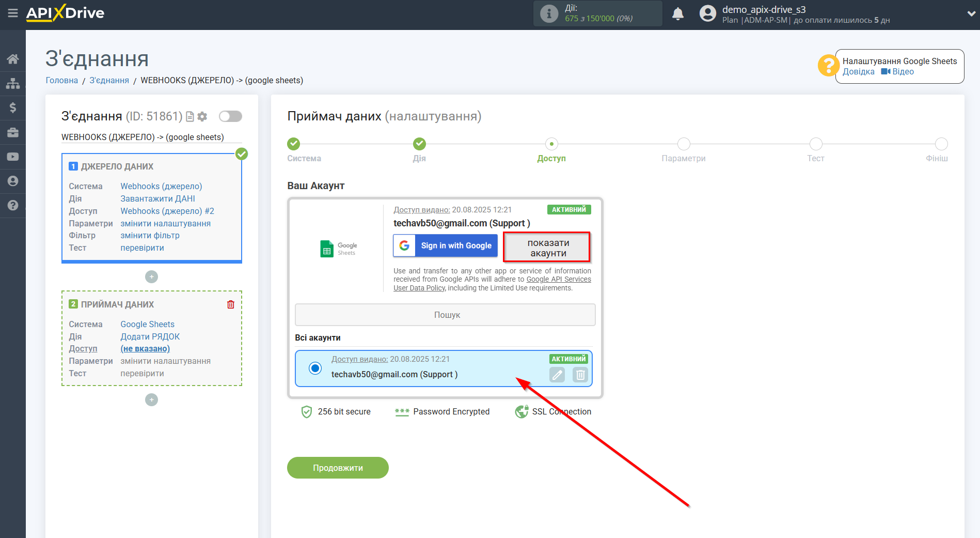
Task: Add step after data receiver block
Action: pyautogui.click(x=151, y=400)
